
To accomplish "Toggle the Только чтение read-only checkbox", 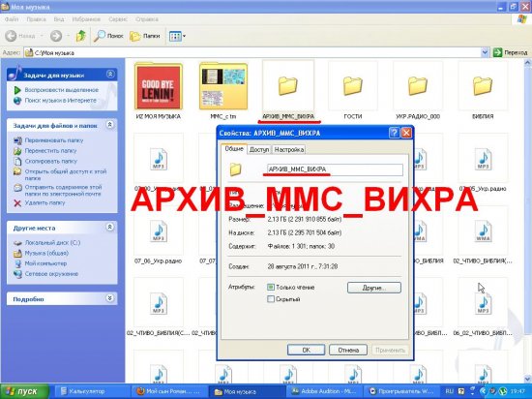I will [271, 288].
